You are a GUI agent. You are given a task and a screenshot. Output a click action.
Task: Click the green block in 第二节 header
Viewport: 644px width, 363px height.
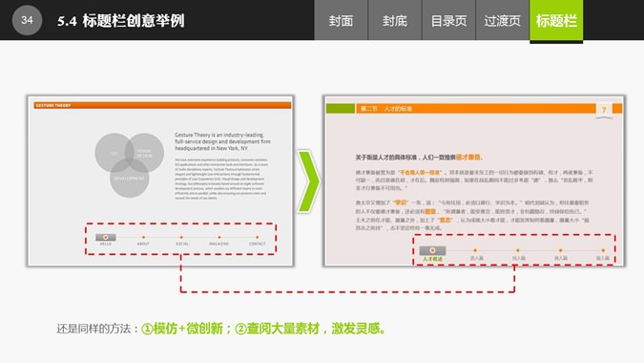click(340, 109)
